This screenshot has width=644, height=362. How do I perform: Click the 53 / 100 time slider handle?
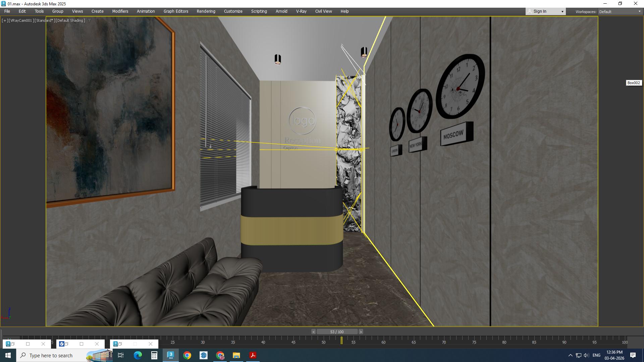(x=337, y=332)
